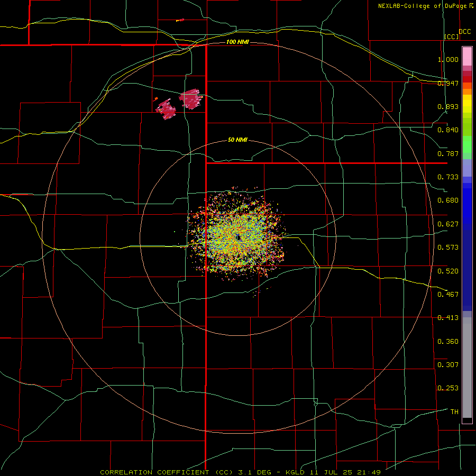Click the NEXLAB-College of DuPage credit text
476x476 pixels.
coord(422,6)
